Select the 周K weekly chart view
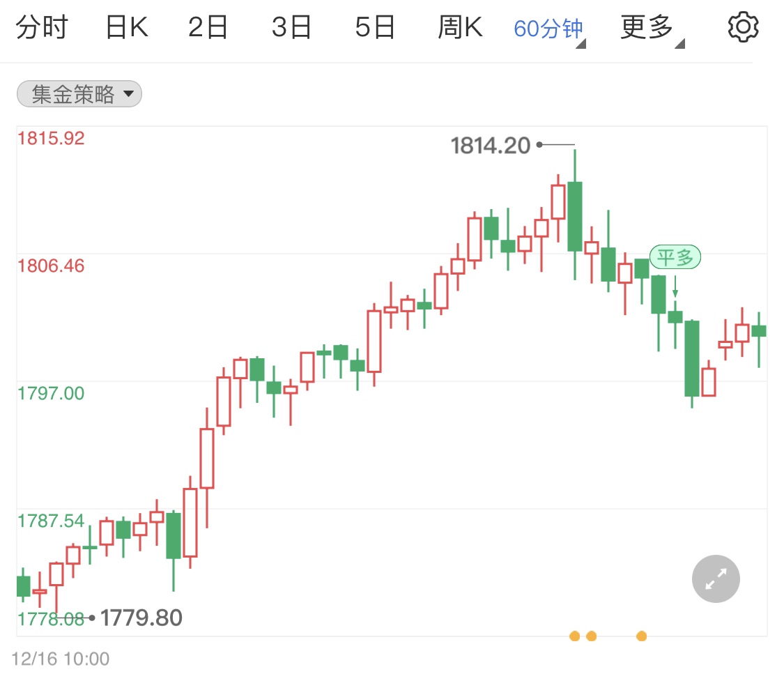784x674 pixels. 460,27
